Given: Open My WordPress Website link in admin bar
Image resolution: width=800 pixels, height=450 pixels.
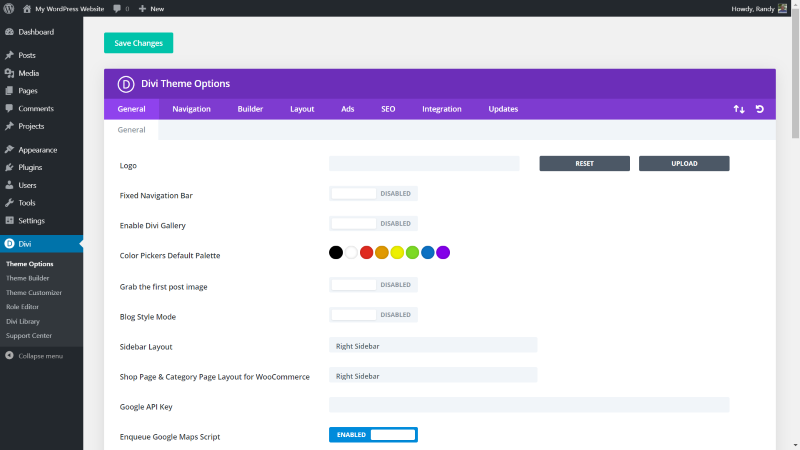Looking at the screenshot, I should (69, 9).
